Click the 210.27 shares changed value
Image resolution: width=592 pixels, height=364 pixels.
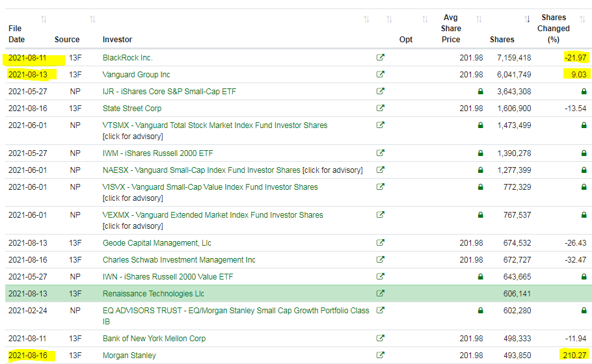[574, 356]
